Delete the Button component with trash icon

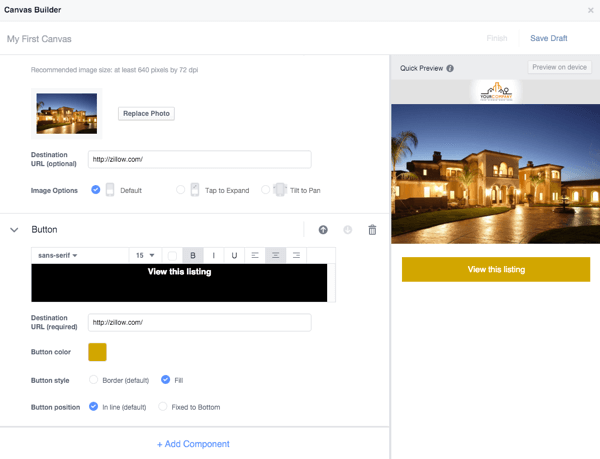click(372, 230)
